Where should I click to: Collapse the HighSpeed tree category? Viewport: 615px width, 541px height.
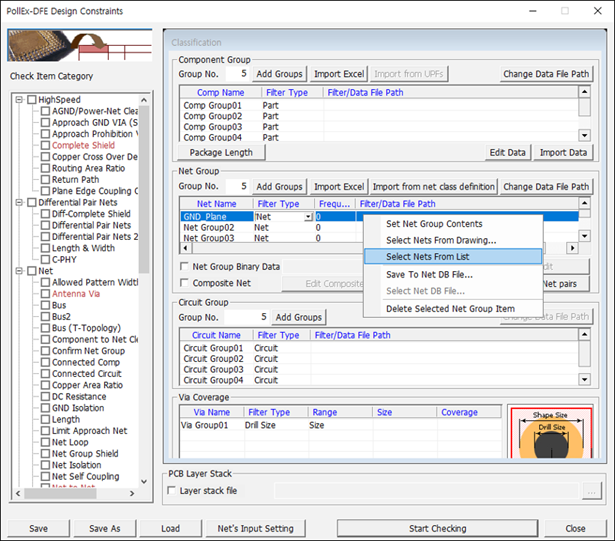[x=21, y=100]
